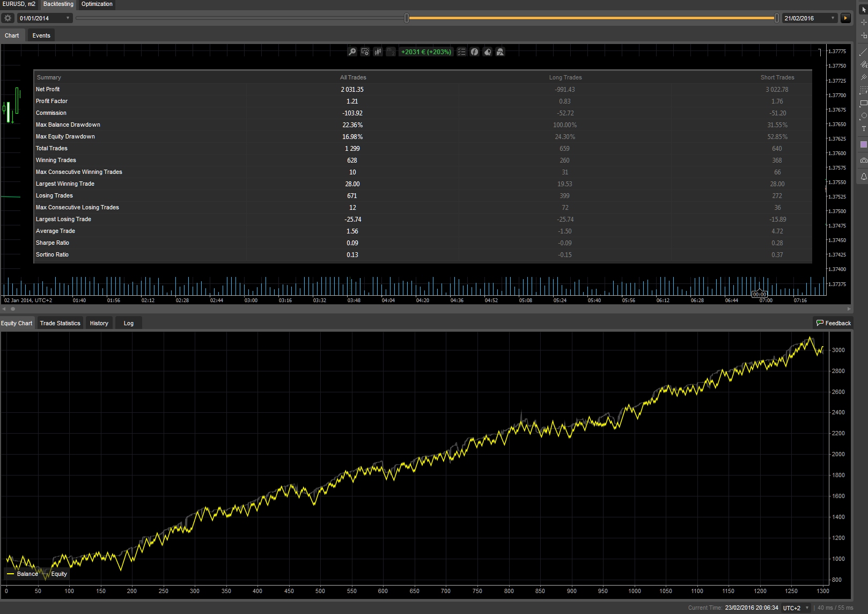Select the Profit Factor row label
Viewport: 868px width, 614px height.
52,101
